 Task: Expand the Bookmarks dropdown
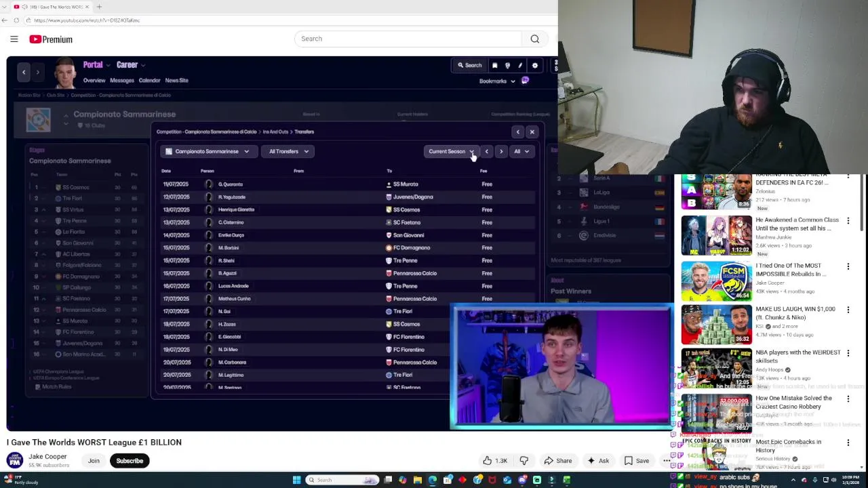click(x=497, y=81)
